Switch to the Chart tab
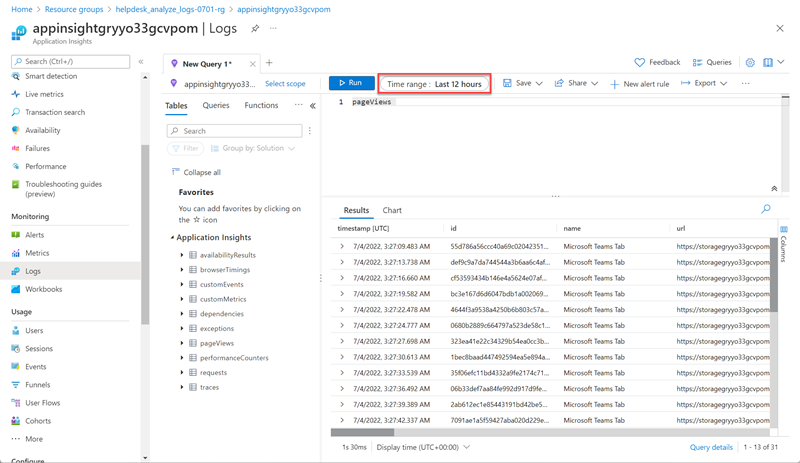This screenshot has height=463, width=800. pos(392,210)
